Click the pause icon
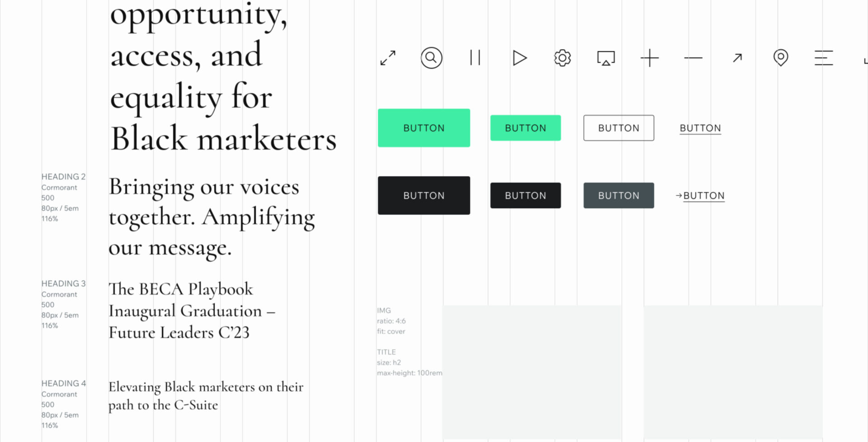Viewport: 868px width, 442px height. click(475, 58)
